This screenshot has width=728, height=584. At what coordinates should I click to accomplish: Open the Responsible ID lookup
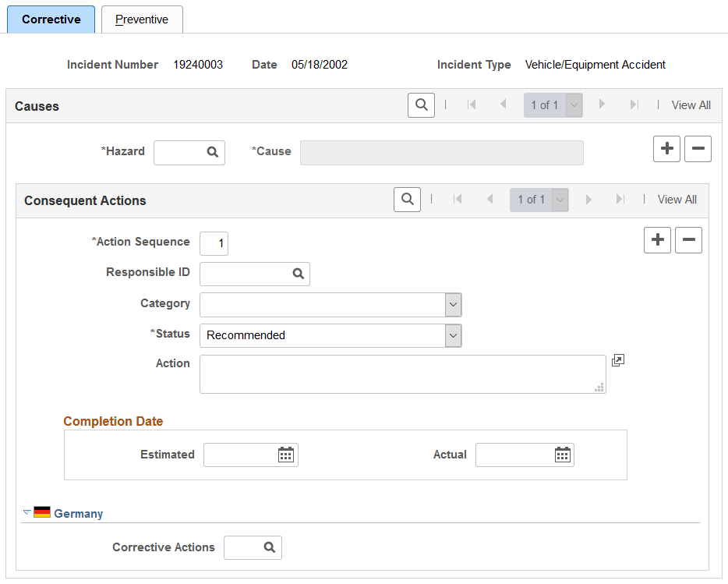click(x=298, y=274)
